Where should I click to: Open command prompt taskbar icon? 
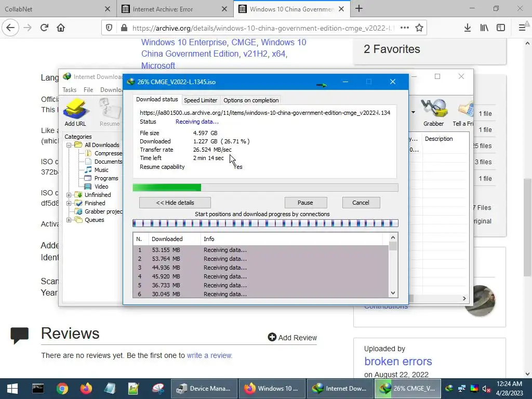tap(38, 389)
